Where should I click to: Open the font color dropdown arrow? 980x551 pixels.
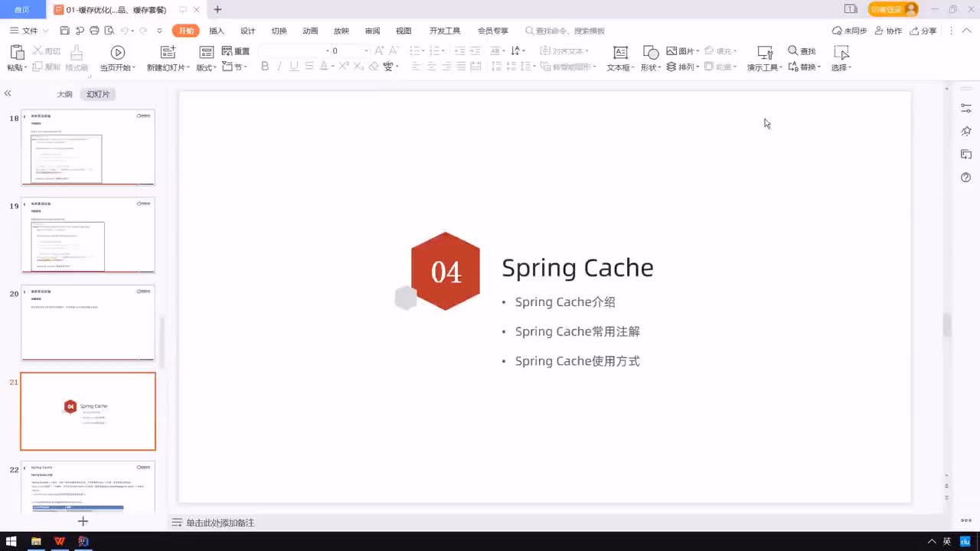coord(332,67)
